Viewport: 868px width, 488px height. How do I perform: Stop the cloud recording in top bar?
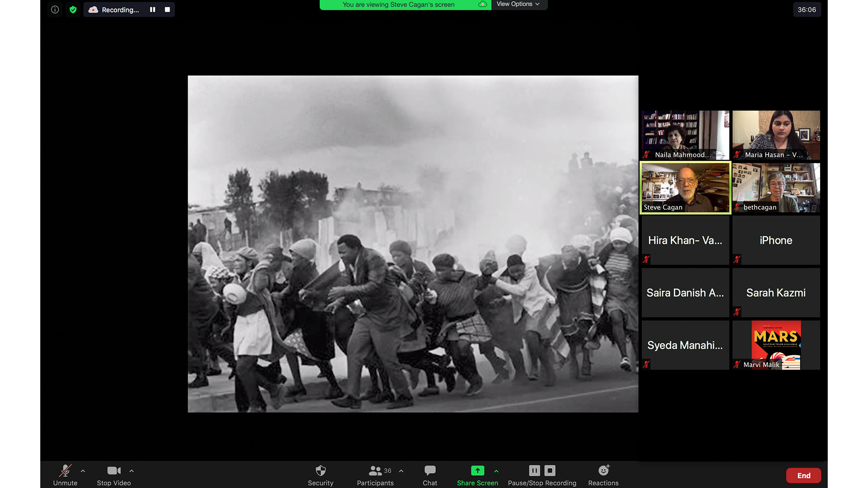(x=167, y=9)
